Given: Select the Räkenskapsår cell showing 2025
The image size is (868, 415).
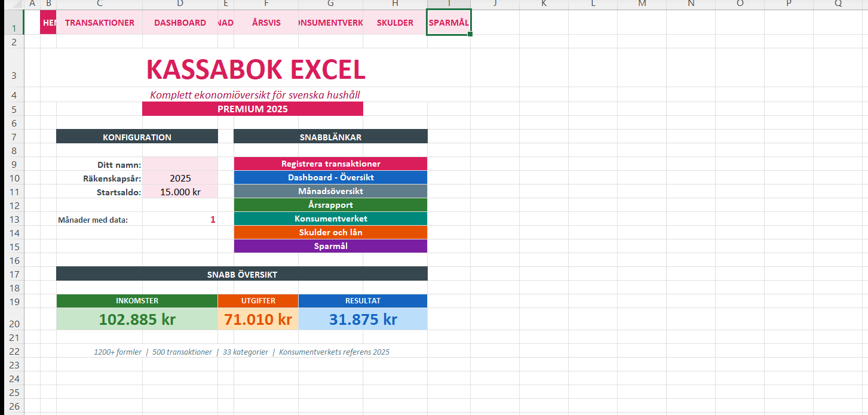Looking at the screenshot, I should [180, 178].
